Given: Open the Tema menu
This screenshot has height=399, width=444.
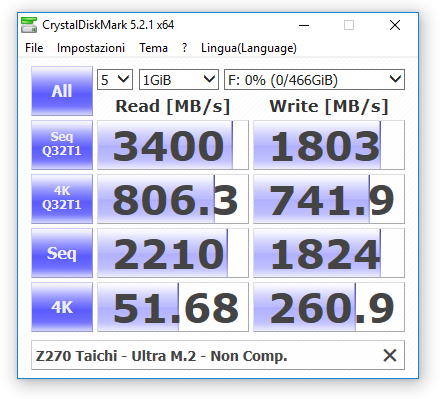Looking at the screenshot, I should pos(153,48).
